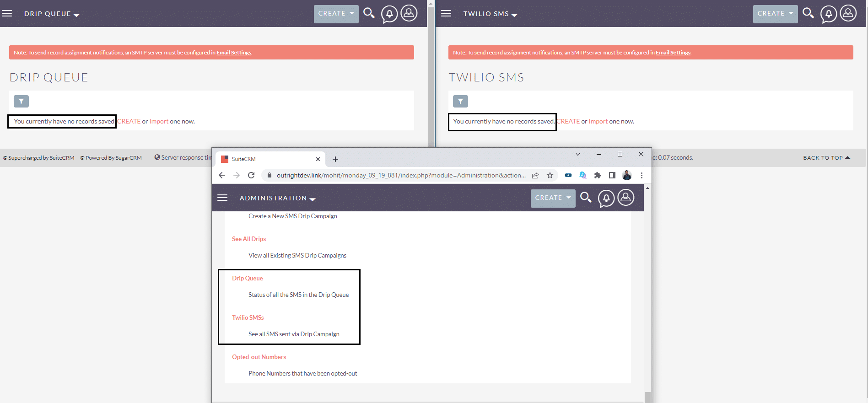Open Opted-out Numbers link
868x403 pixels.
click(x=259, y=357)
